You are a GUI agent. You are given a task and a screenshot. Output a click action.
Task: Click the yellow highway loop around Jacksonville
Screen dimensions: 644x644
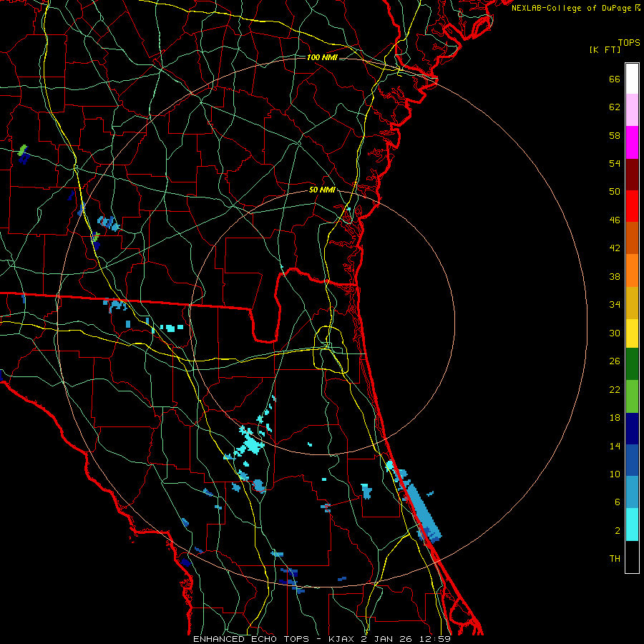pyautogui.click(x=331, y=349)
